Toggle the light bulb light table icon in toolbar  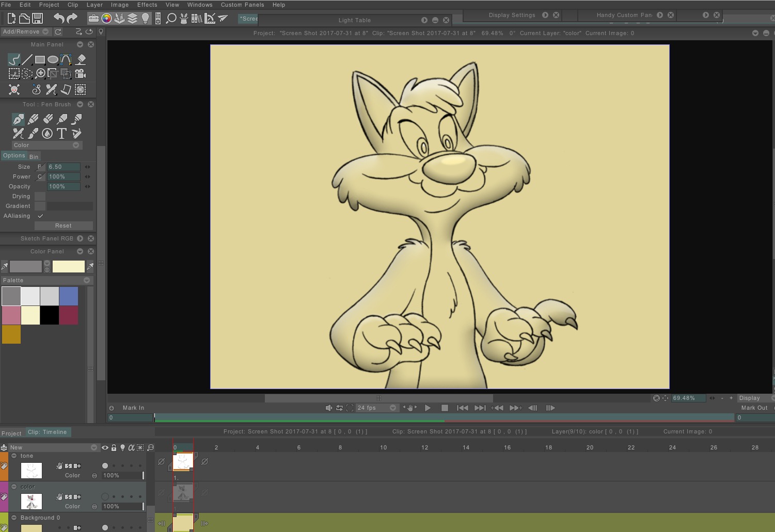point(146,19)
